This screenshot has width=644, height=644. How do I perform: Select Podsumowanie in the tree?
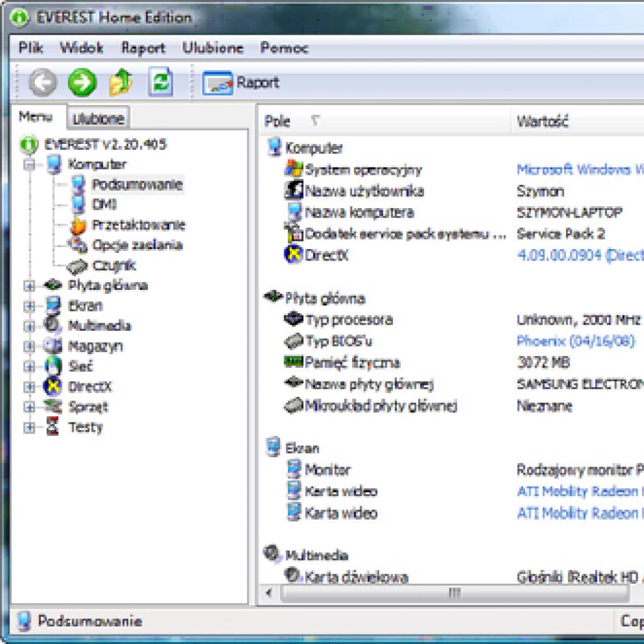137,184
